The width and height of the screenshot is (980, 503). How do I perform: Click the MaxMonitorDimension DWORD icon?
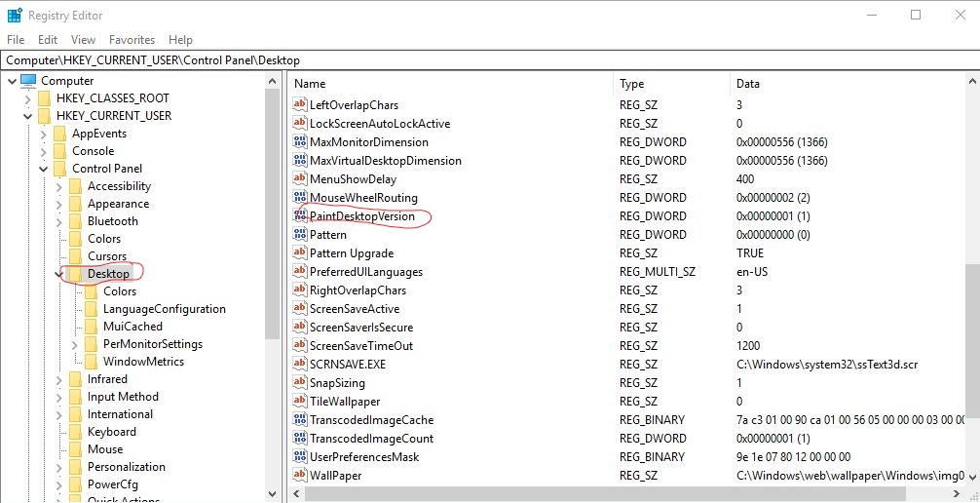(300, 141)
